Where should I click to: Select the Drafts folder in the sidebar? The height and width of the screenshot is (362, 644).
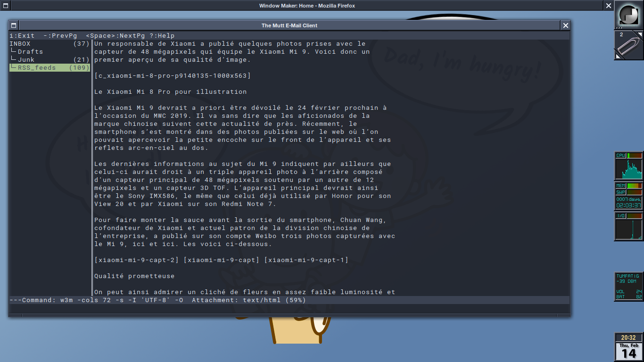coord(50,52)
